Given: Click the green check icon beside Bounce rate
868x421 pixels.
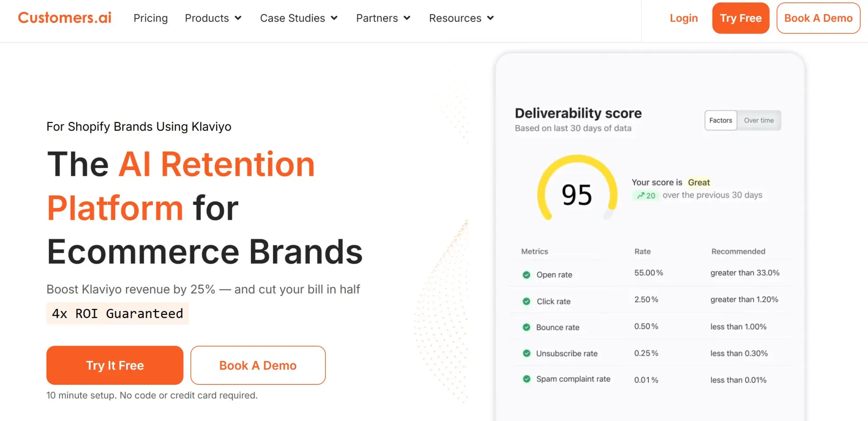Looking at the screenshot, I should coord(526,327).
